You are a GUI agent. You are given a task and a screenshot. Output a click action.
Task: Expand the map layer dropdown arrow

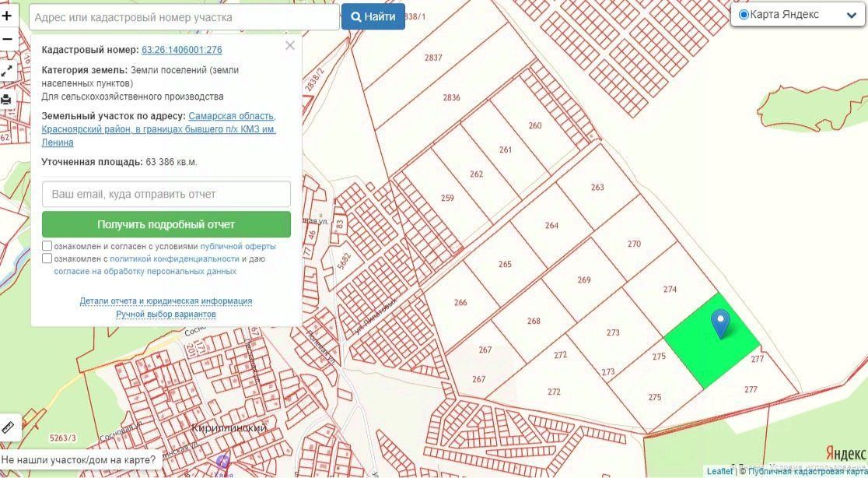click(x=852, y=15)
